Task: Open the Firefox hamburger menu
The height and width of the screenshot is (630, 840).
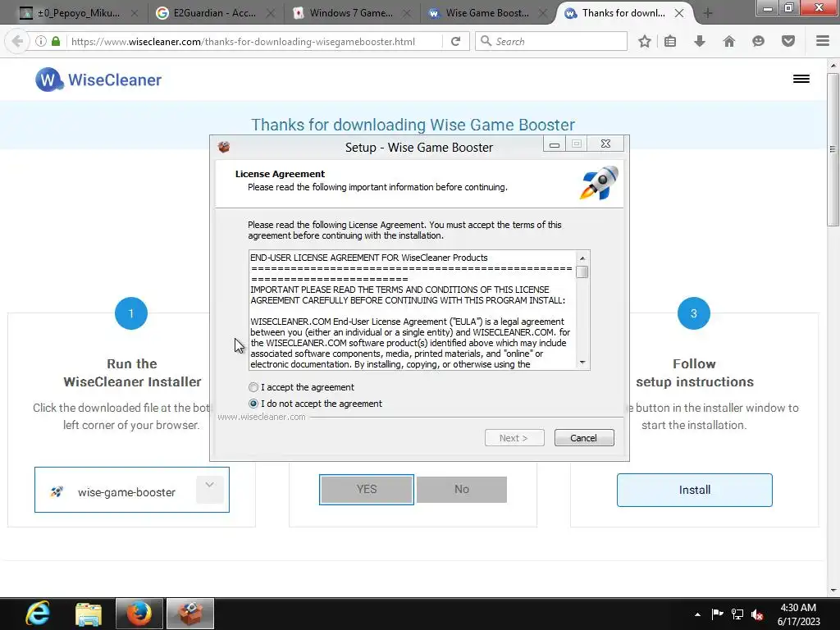Action: [x=823, y=41]
